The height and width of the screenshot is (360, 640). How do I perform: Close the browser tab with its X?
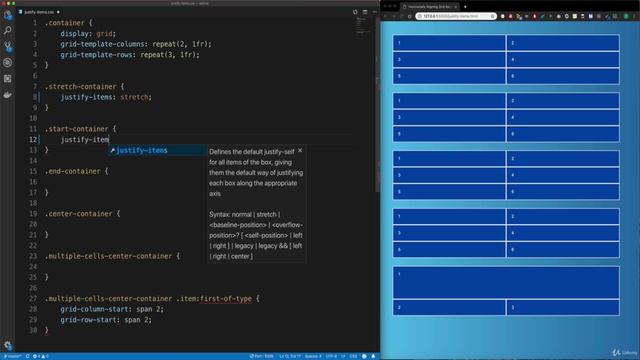coord(456,7)
